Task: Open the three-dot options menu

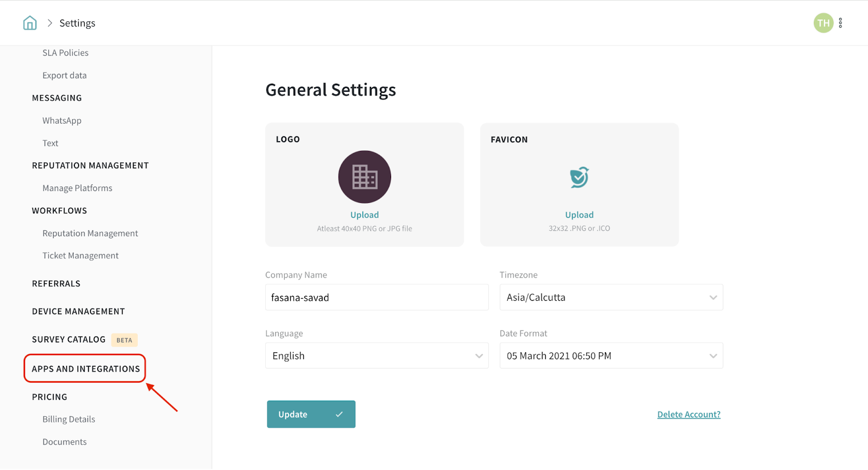Action: [x=840, y=23]
